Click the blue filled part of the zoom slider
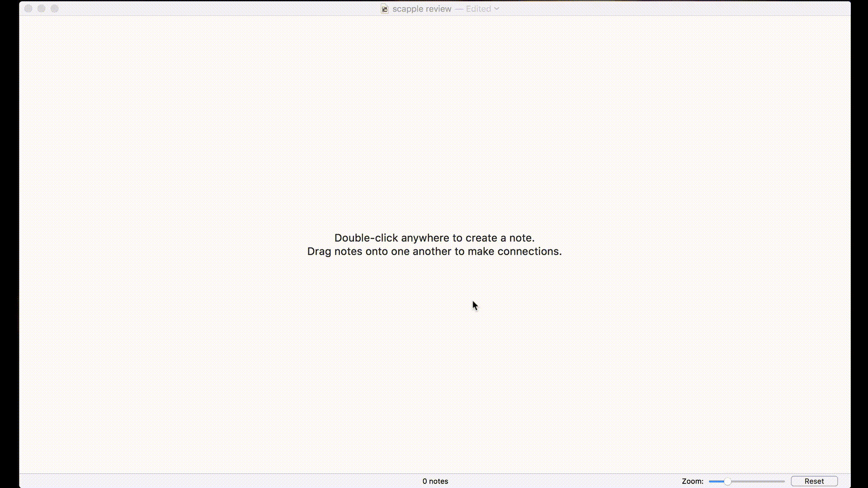This screenshot has height=488, width=868. 716,481
